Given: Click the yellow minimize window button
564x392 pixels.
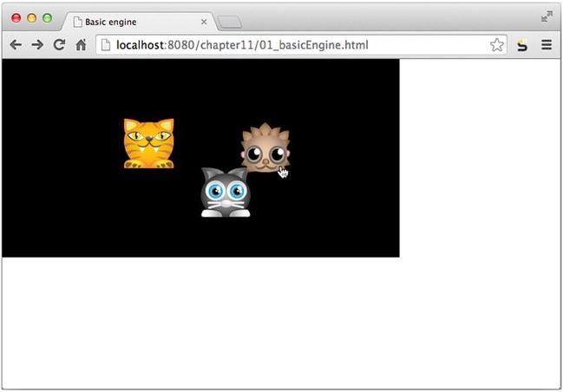Looking at the screenshot, I should (31, 18).
